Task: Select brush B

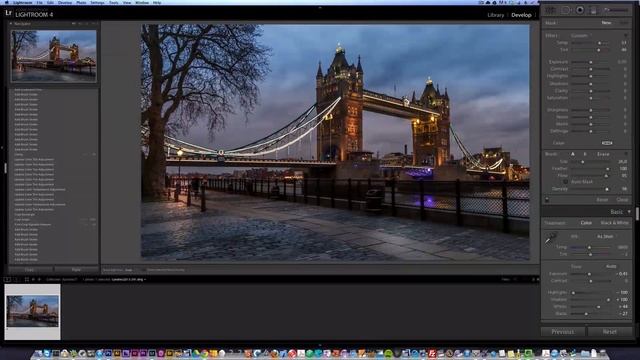Action: (585, 154)
